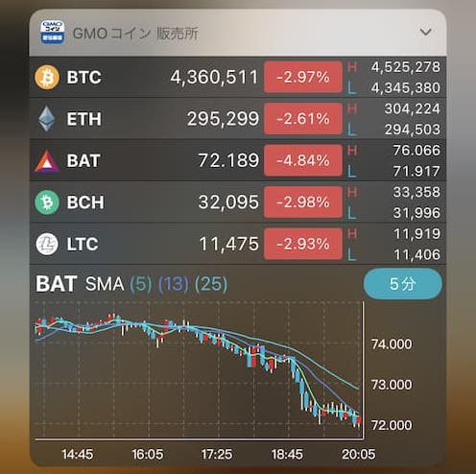Viewport: 476px width, 474px height.
Task: Click the BAT triangle coin icon
Action: pos(47,161)
